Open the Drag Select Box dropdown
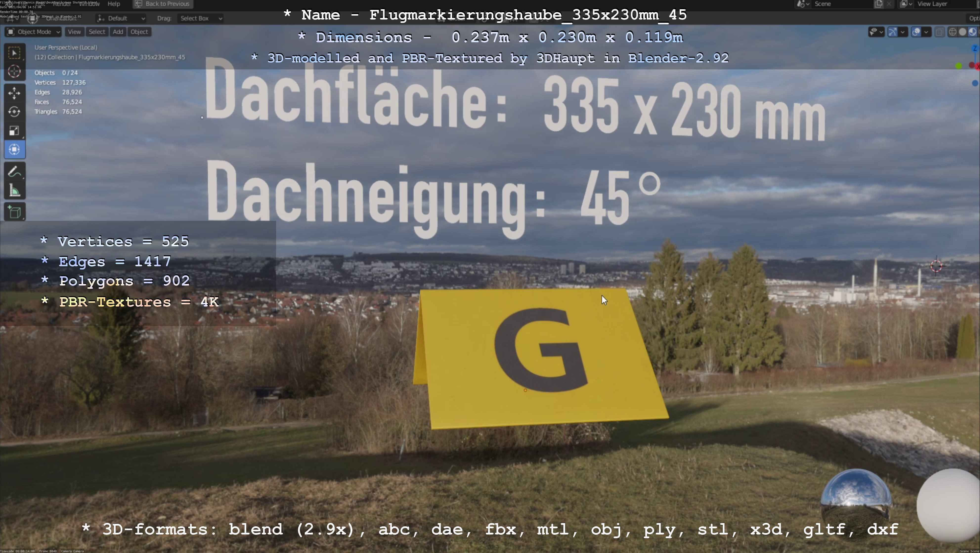Image resolution: width=980 pixels, height=553 pixels. (200, 18)
